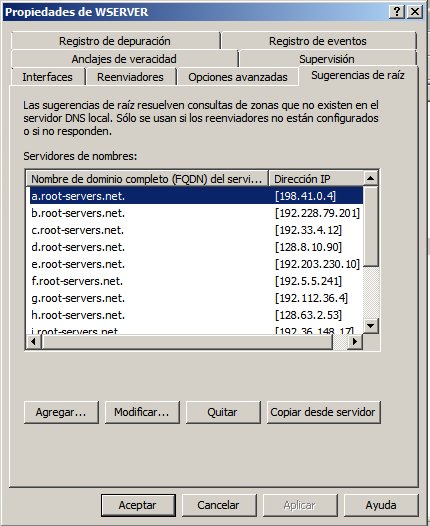
Task: Switch to the Supervisión tab
Action: click(327, 59)
